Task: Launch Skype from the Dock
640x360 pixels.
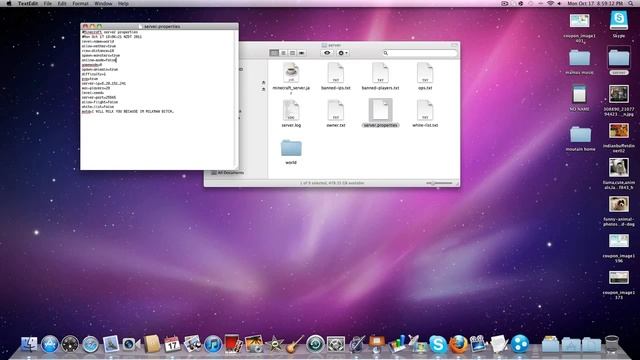Action: [x=438, y=344]
